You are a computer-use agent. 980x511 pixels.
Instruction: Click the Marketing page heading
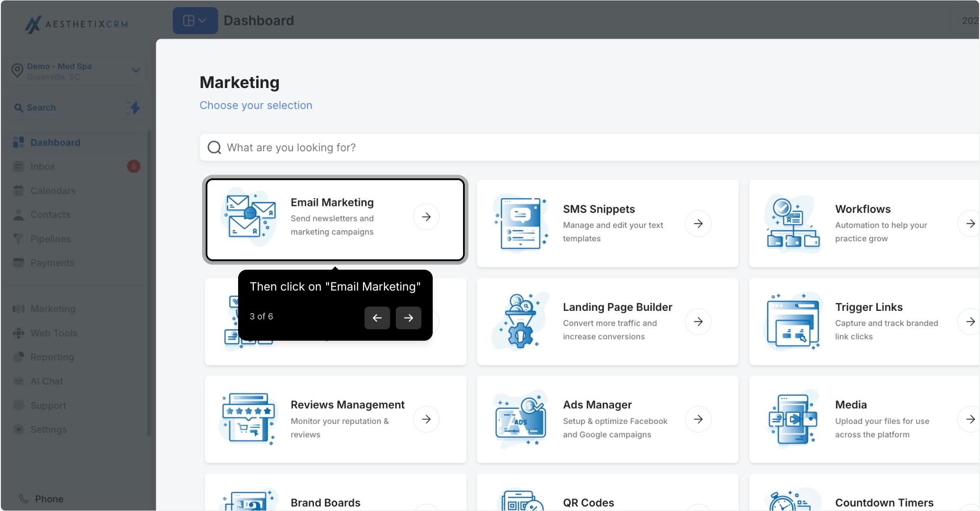[240, 82]
